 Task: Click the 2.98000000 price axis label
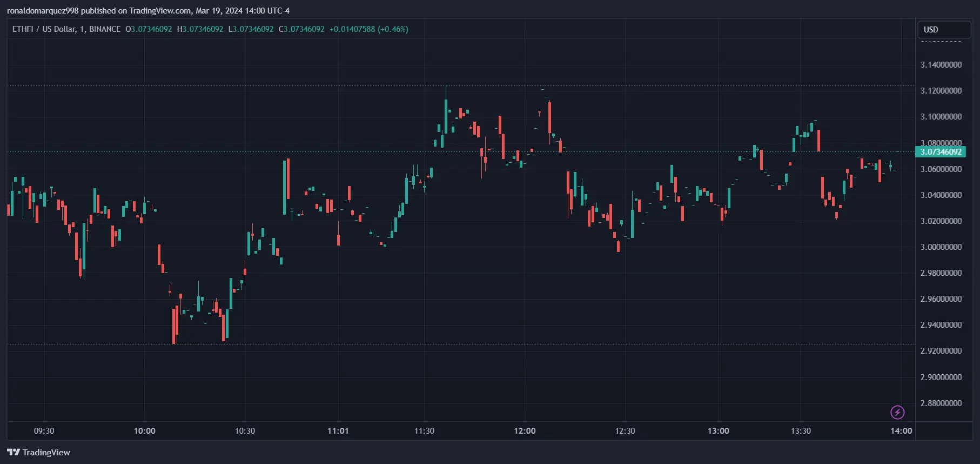click(x=941, y=273)
